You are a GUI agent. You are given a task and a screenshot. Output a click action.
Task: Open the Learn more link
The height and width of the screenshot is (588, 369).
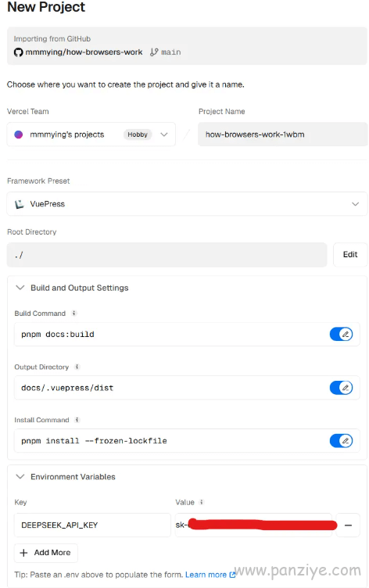tap(210, 575)
